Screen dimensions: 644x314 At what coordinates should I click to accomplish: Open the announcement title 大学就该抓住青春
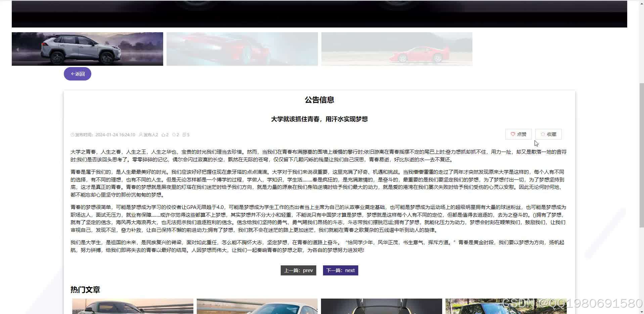319,119
